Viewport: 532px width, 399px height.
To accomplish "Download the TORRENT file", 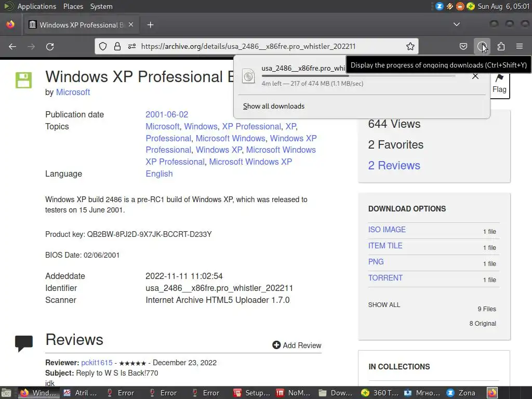I will point(385,278).
